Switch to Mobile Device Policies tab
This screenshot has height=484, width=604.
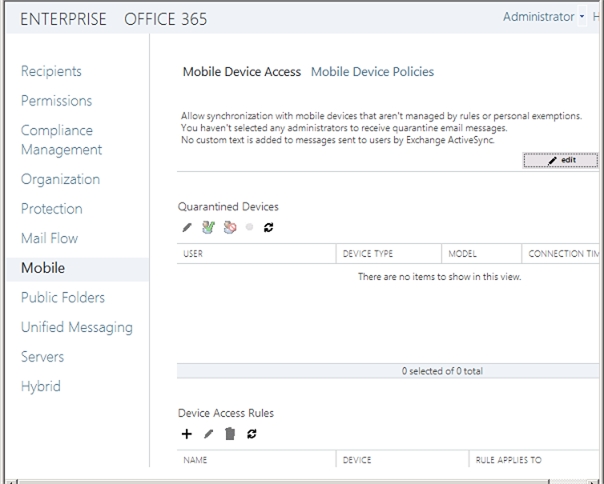(x=372, y=72)
